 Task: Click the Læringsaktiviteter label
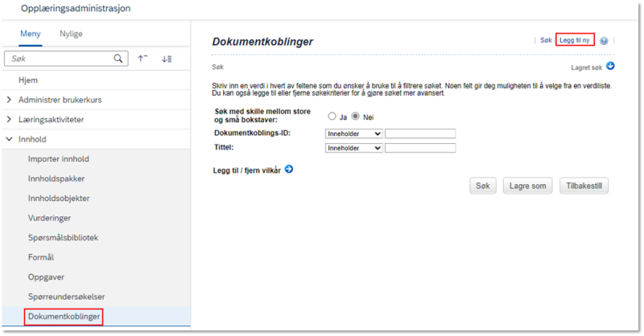[51, 120]
